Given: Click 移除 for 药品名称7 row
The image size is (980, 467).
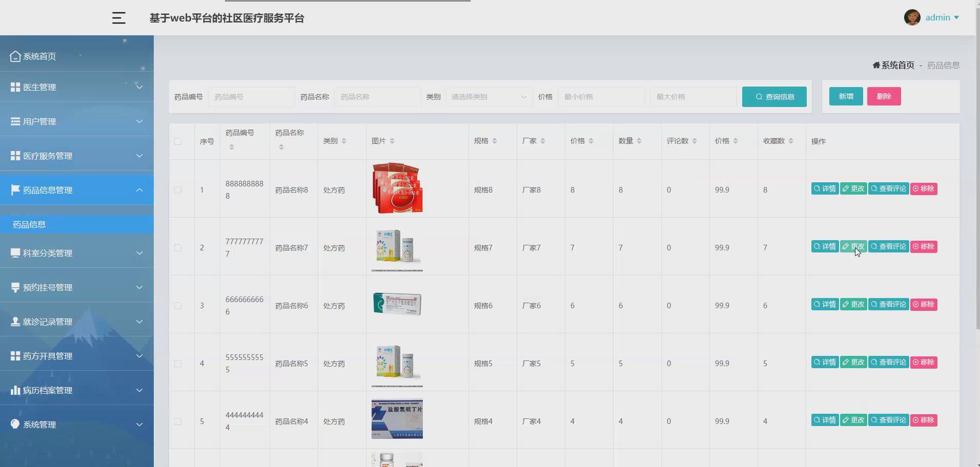Looking at the screenshot, I should [x=924, y=246].
